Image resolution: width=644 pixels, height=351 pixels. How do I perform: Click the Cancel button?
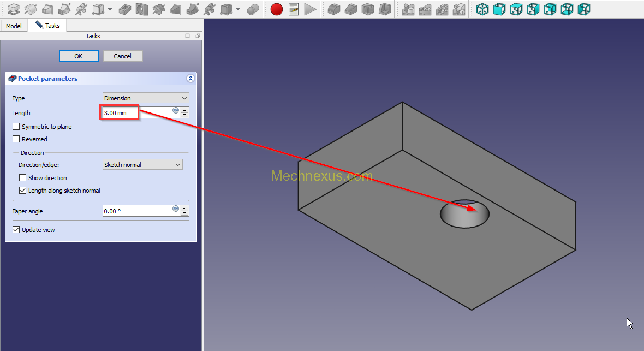(122, 56)
